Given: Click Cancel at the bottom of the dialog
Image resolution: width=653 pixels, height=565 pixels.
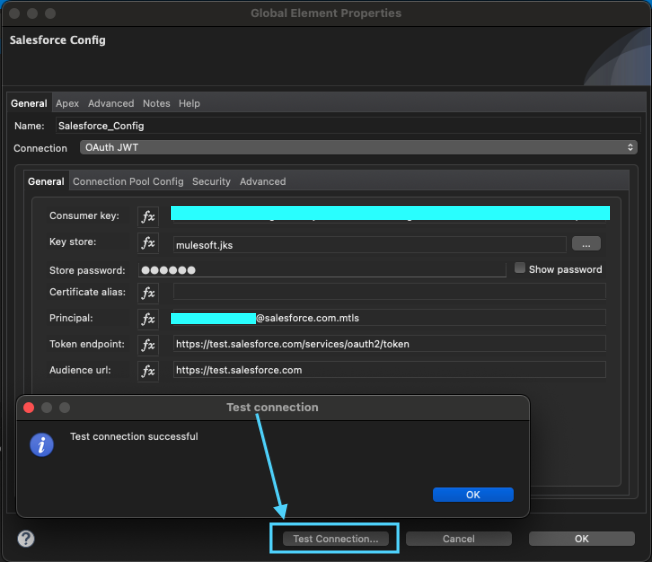Looking at the screenshot, I should [458, 539].
